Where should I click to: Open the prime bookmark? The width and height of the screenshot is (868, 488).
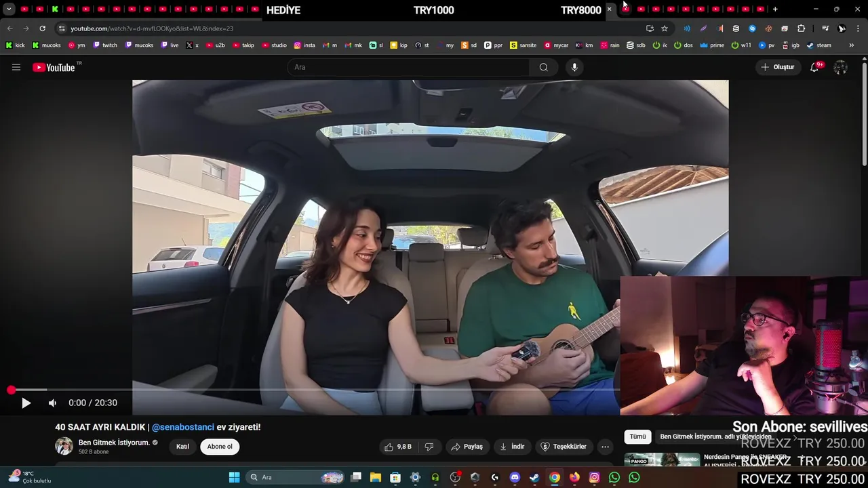[712, 45]
